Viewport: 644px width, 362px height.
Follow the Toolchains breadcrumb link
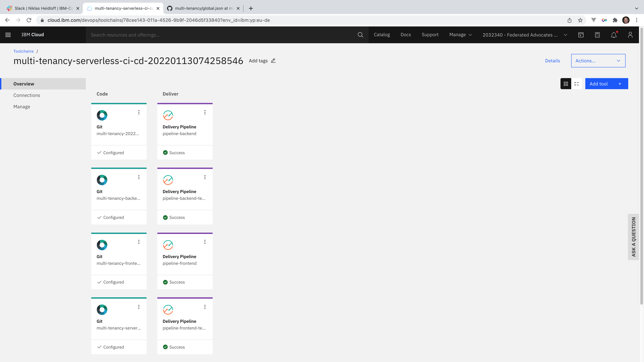(x=23, y=51)
